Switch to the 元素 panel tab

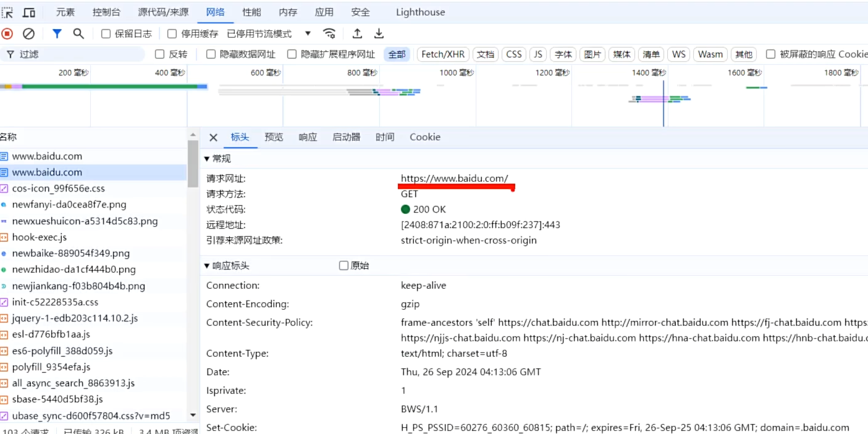[x=65, y=12]
